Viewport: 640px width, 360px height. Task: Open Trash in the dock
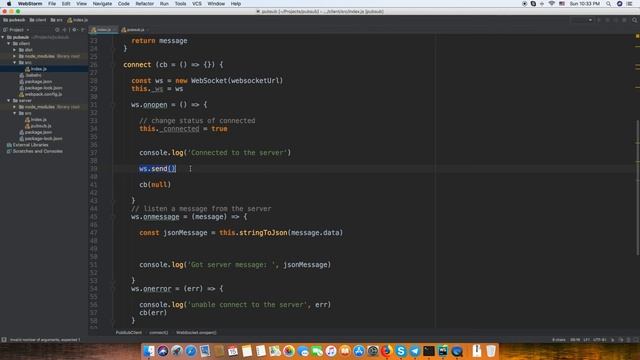491,351
